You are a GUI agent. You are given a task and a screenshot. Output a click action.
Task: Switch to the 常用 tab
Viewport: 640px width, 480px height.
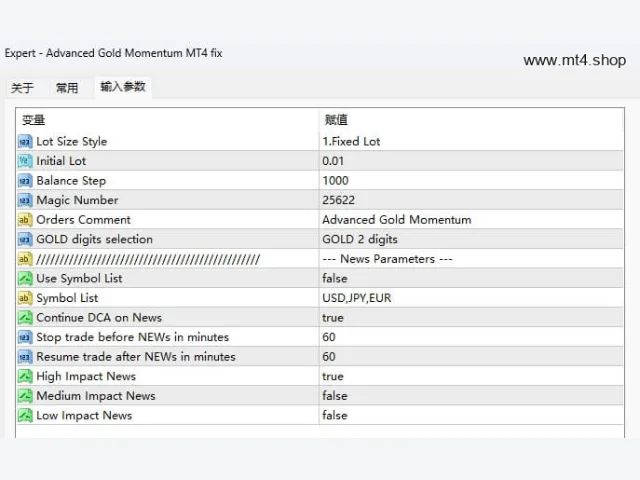67,88
